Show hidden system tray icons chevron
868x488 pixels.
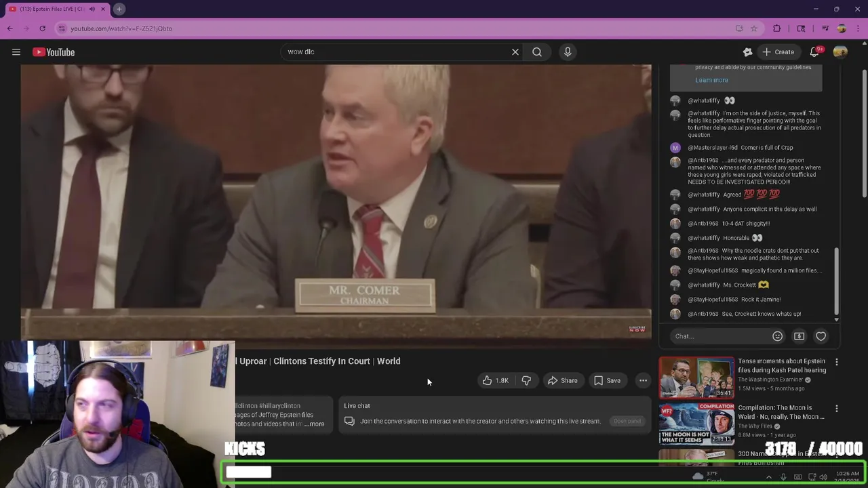click(768, 477)
